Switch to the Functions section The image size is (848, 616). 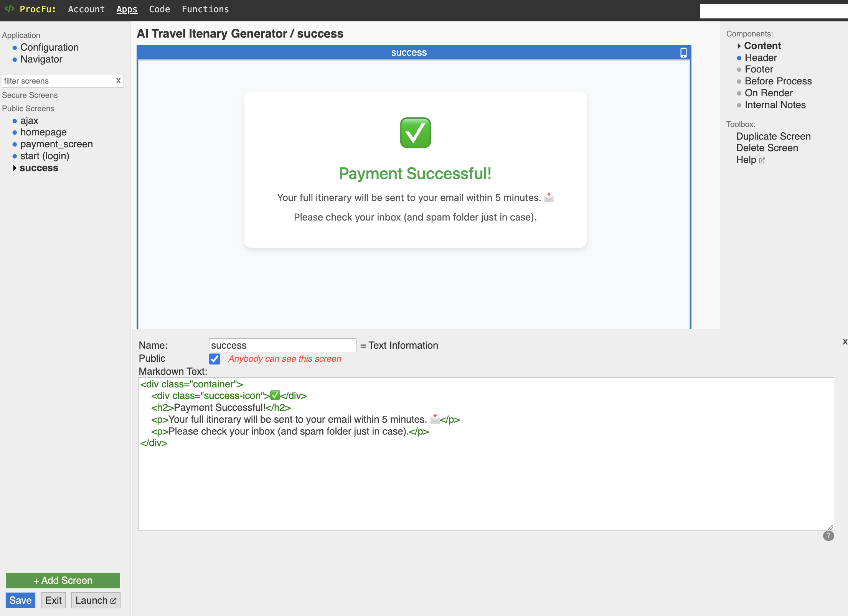coord(205,9)
